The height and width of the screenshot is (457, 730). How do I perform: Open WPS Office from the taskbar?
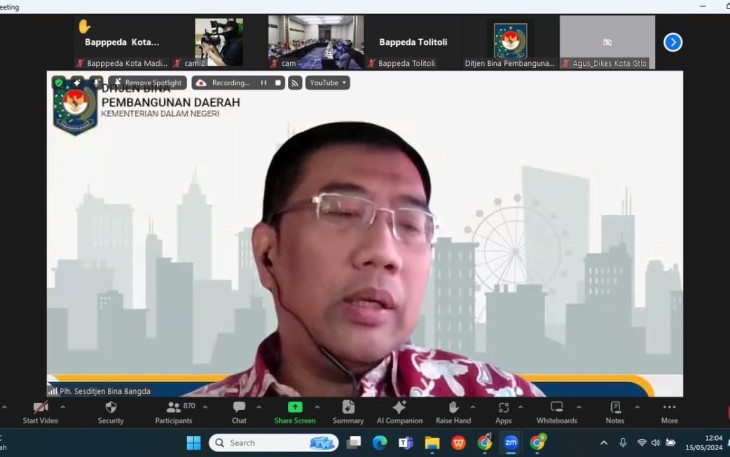click(x=459, y=443)
